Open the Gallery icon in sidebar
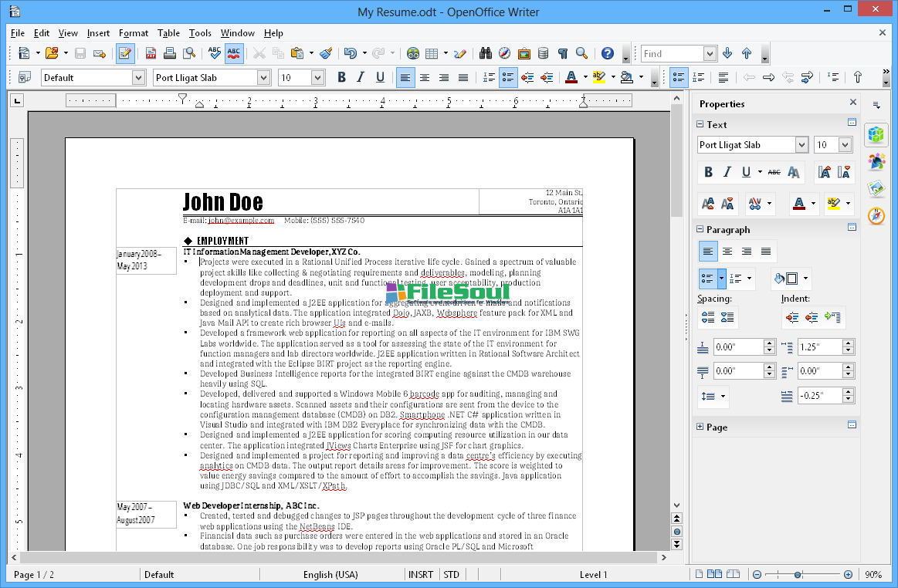This screenshot has height=588, width=898. point(876,188)
